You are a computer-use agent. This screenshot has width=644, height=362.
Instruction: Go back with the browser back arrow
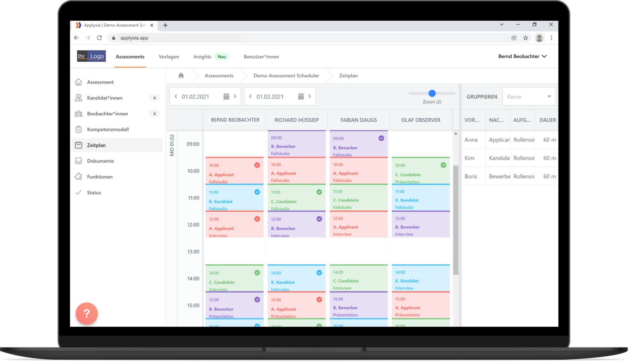click(x=76, y=38)
